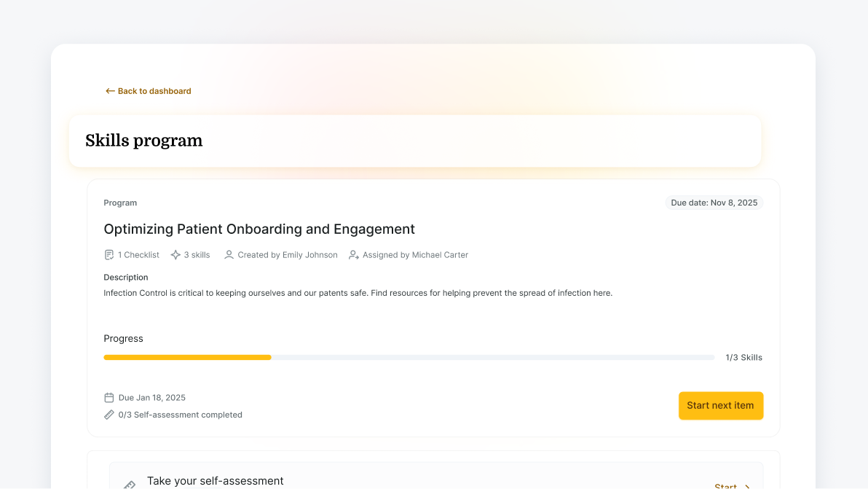
Task: Click the sparkle skills icon
Action: pyautogui.click(x=175, y=255)
